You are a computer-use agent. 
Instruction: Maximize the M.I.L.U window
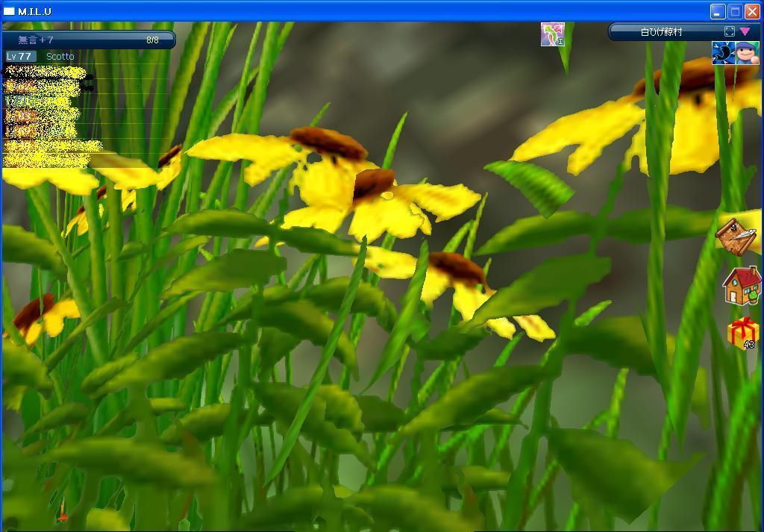(734, 11)
